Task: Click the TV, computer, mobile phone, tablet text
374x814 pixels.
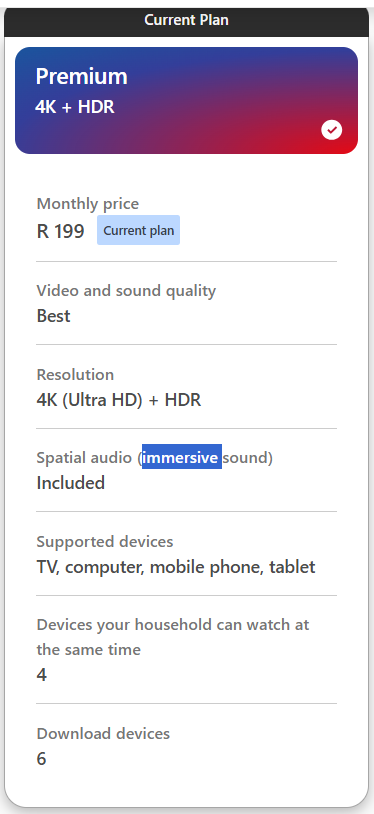Action: click(x=176, y=567)
